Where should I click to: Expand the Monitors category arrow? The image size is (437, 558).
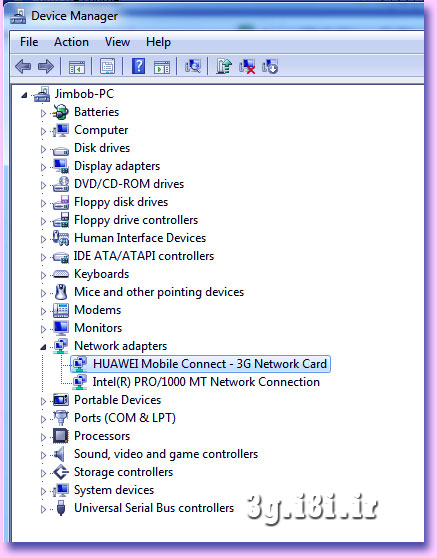43,329
